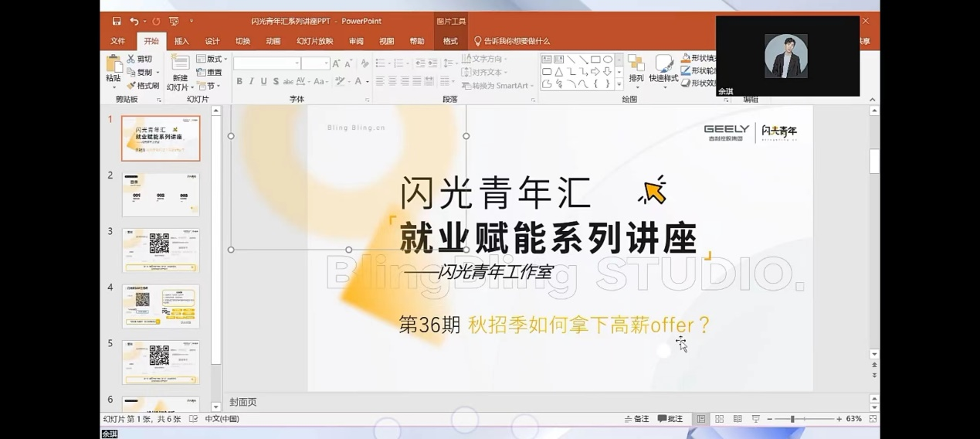
Task: Toggle strikethrough abc formatting
Action: point(288,81)
